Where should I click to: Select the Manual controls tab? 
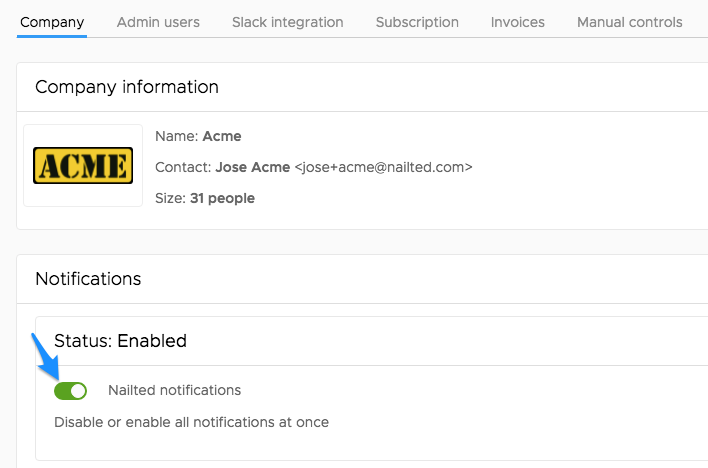point(629,22)
